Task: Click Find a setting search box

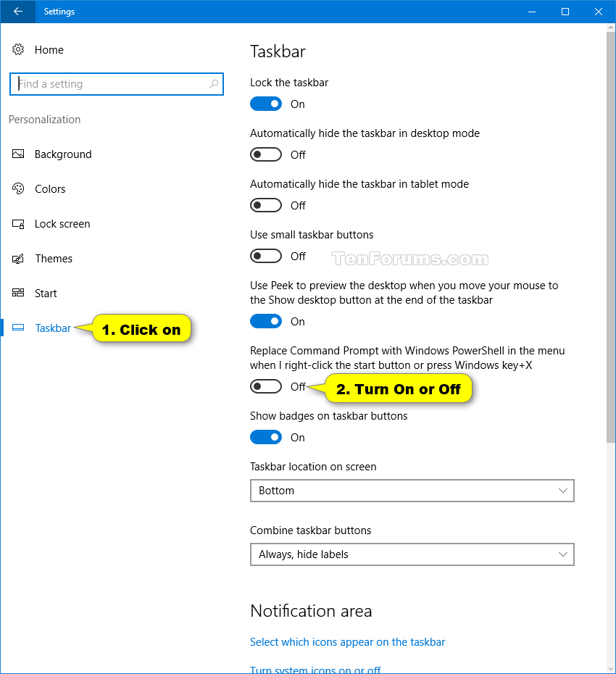Action: tap(116, 84)
